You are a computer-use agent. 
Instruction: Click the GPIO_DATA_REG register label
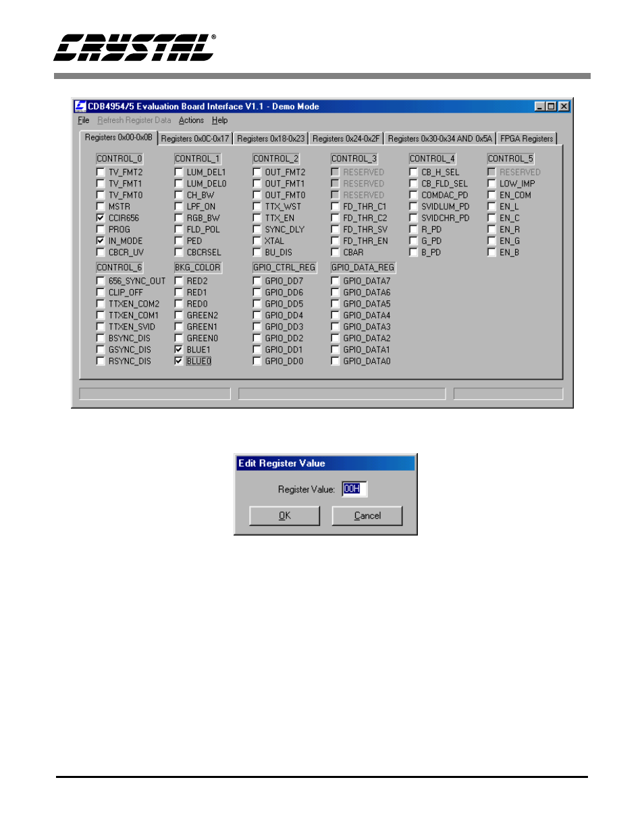tap(363, 267)
